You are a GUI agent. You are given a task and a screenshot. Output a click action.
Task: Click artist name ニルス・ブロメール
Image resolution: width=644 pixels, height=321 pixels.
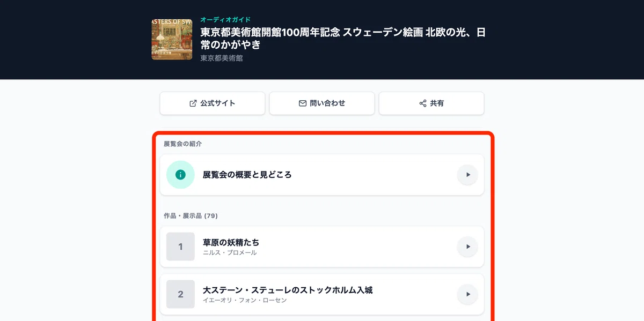(230, 253)
